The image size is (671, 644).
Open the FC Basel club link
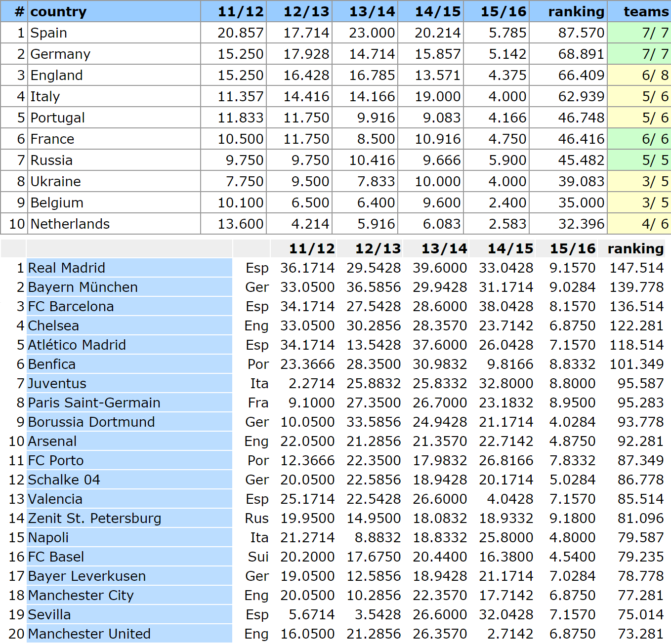click(56, 557)
